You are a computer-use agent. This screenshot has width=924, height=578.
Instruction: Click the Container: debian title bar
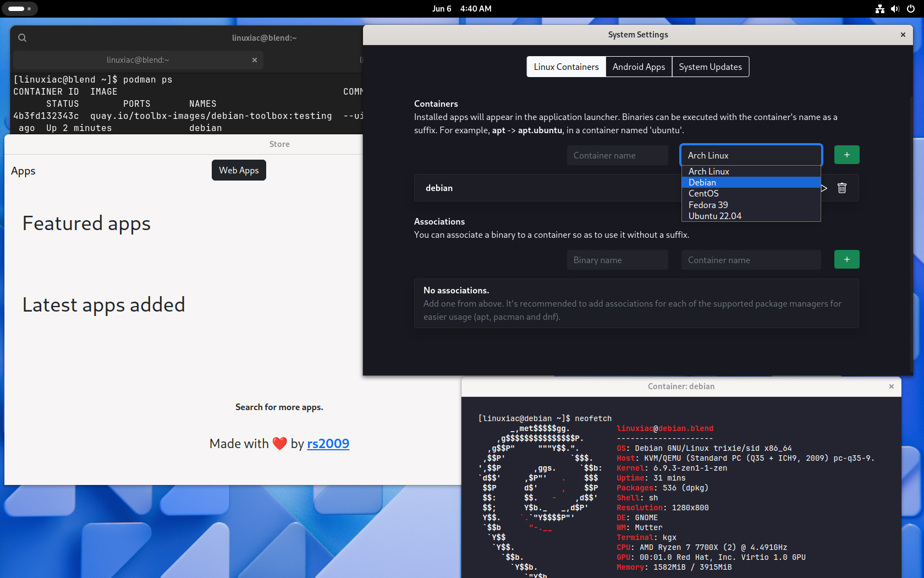pyautogui.click(x=681, y=386)
